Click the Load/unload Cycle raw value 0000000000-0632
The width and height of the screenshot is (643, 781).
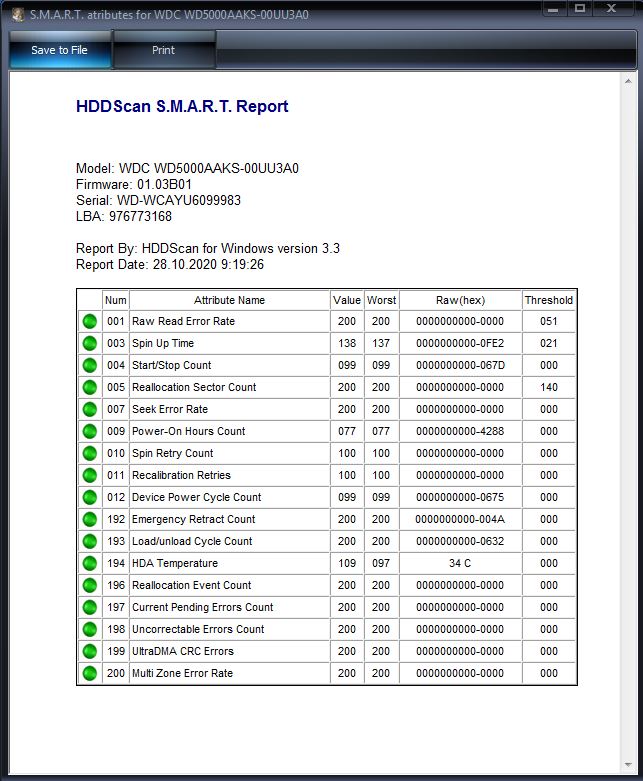coord(460,541)
